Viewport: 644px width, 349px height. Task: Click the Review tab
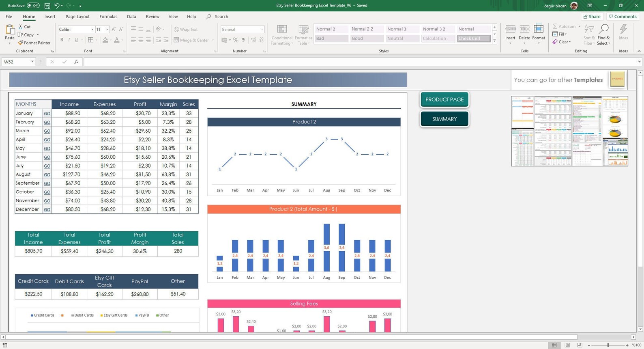pos(152,17)
